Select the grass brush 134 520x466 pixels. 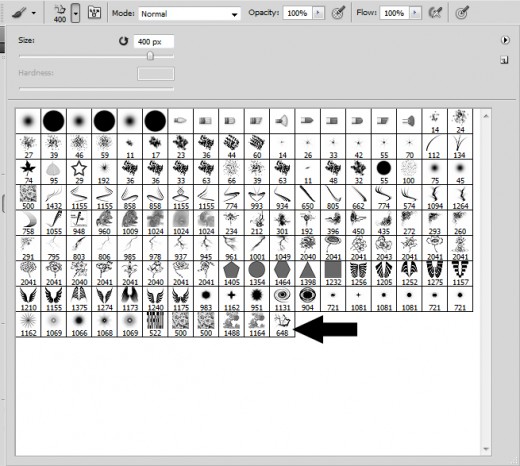460,147
